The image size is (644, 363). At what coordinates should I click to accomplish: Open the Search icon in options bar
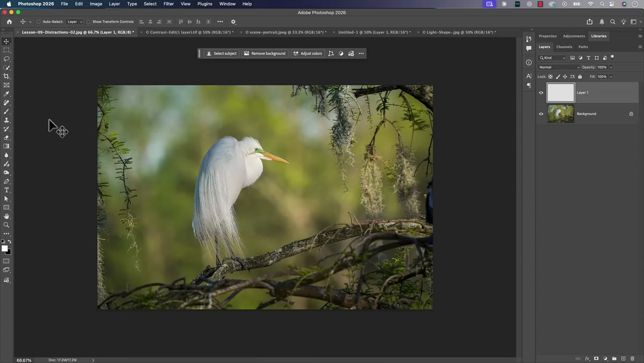pos(612,22)
